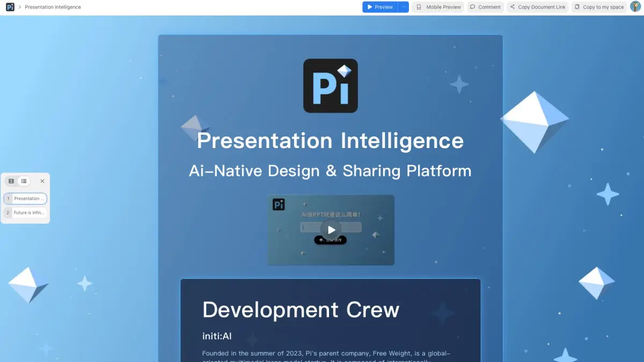This screenshot has height=362, width=644.
Task: Click the Presentation Intelligence heading
Action: [331, 141]
